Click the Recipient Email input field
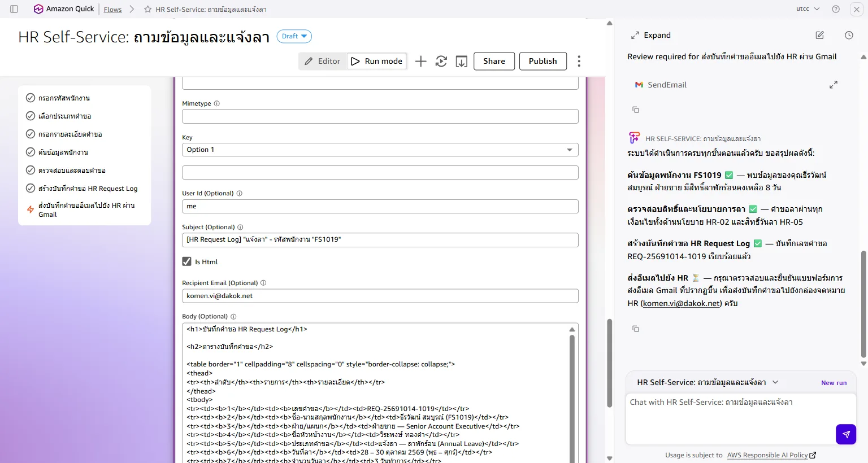 (x=380, y=296)
